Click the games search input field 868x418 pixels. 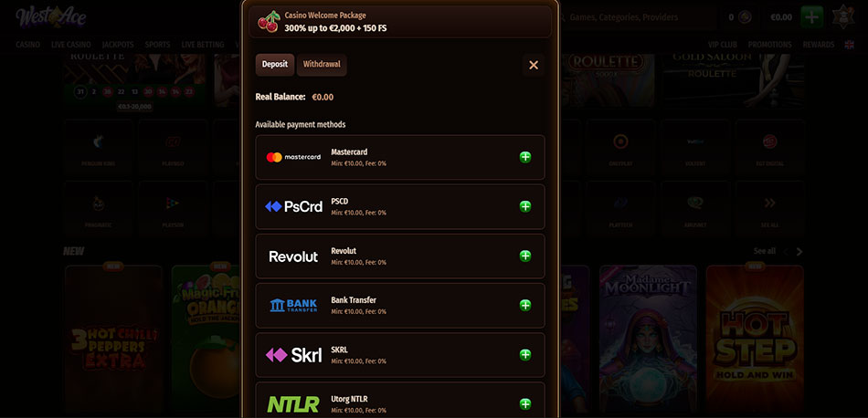point(637,17)
